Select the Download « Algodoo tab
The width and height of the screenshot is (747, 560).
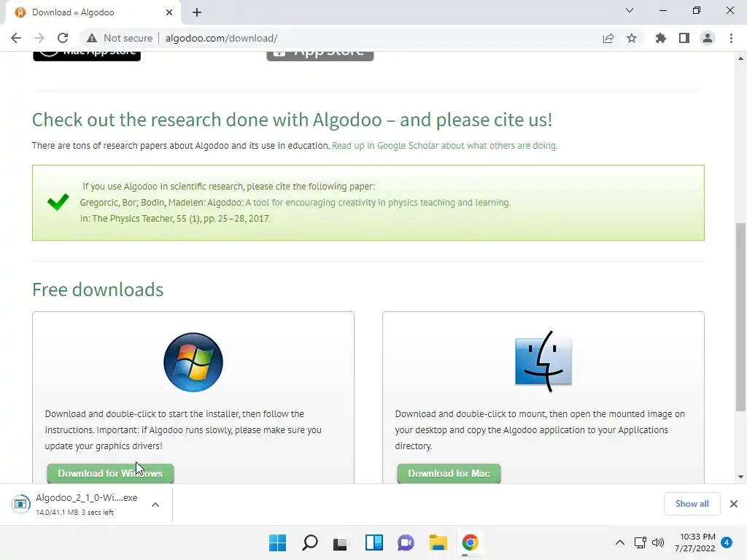click(93, 12)
